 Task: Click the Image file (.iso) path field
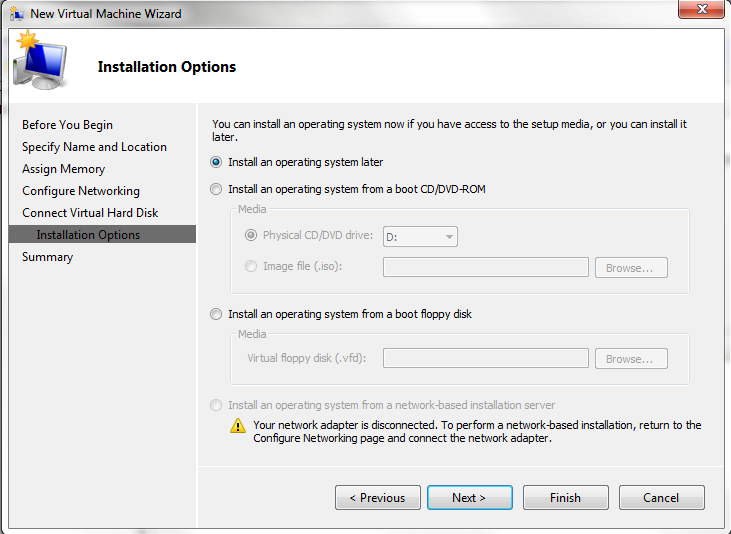point(486,267)
